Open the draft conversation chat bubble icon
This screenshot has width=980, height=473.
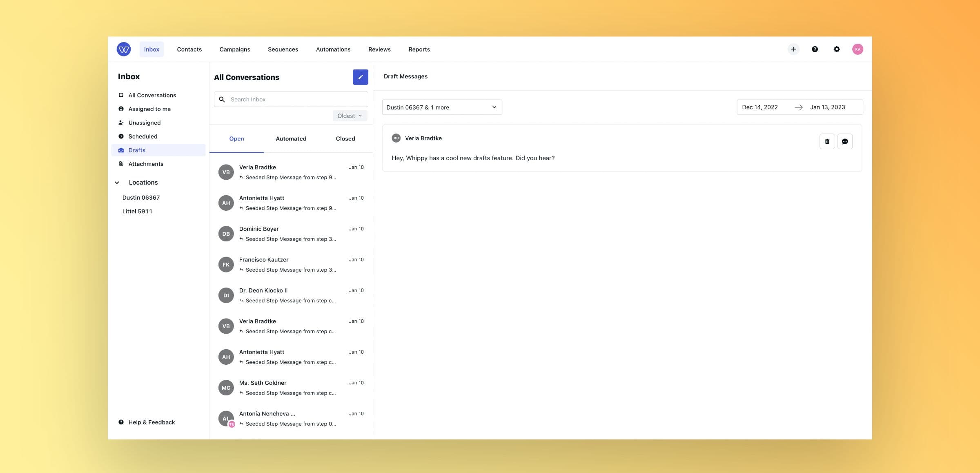pyautogui.click(x=844, y=141)
